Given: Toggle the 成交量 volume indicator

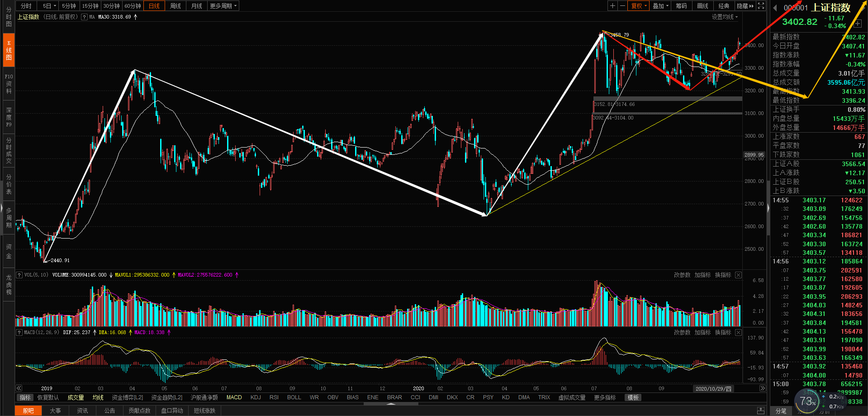Looking at the screenshot, I should pyautogui.click(x=76, y=397).
